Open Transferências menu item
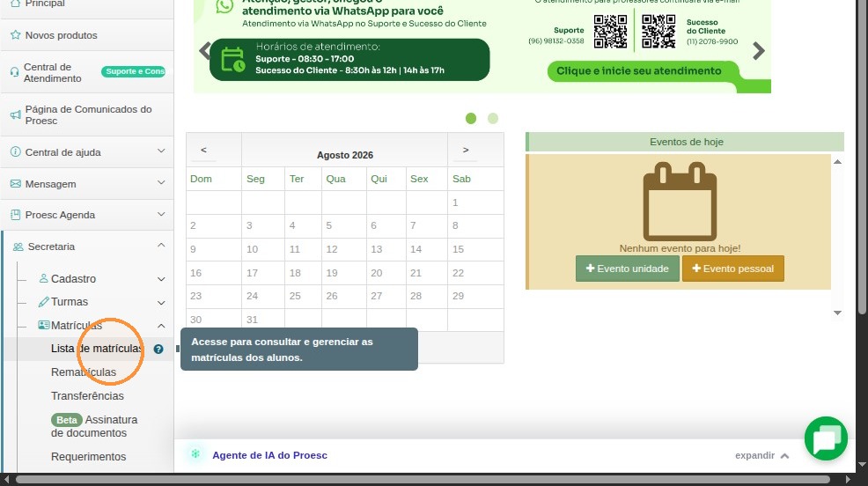Screen dimensions: 868x486 coord(87,396)
